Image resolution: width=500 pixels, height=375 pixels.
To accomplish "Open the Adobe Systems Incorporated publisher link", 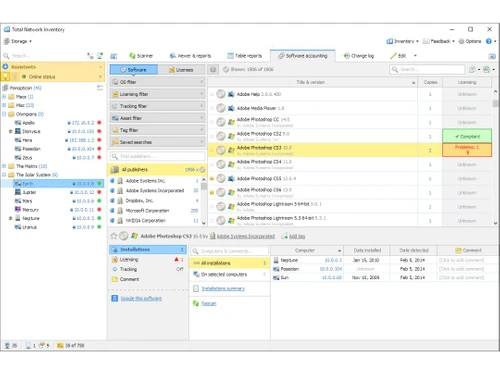I will [246, 236].
